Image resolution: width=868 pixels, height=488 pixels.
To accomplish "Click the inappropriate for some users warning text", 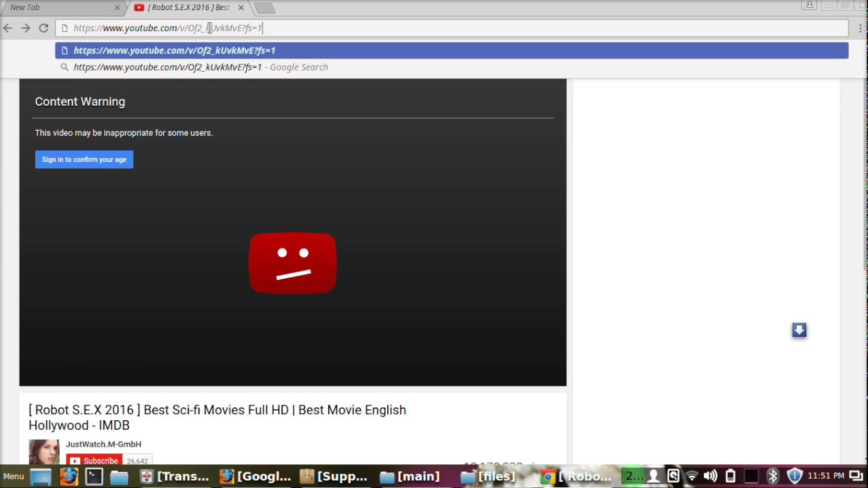I will [123, 133].
